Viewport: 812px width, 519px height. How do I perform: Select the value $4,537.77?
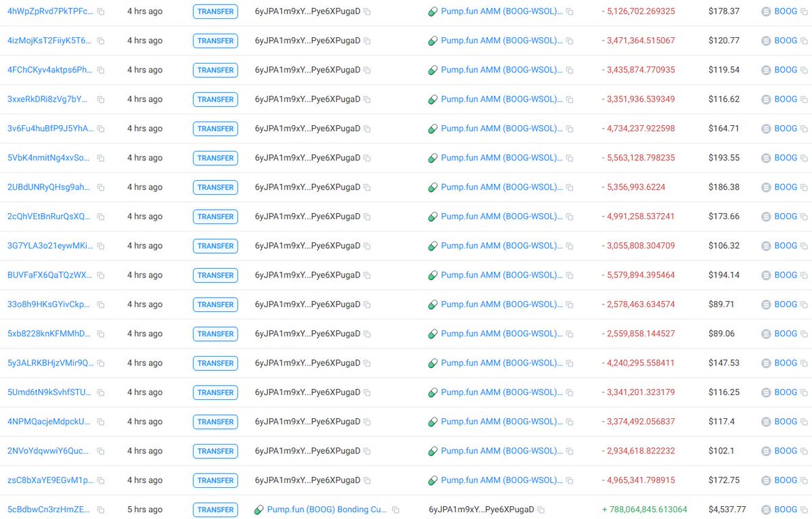tap(727, 510)
